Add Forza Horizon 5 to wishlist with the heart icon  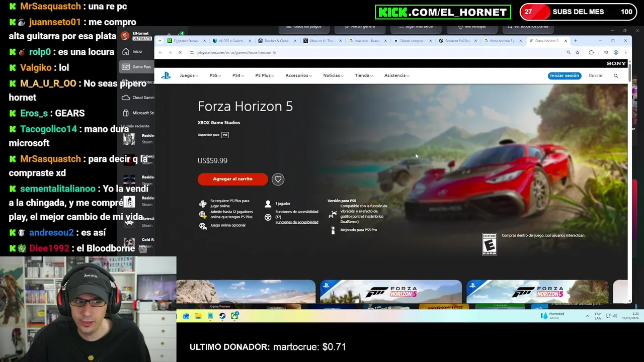pyautogui.click(x=278, y=179)
